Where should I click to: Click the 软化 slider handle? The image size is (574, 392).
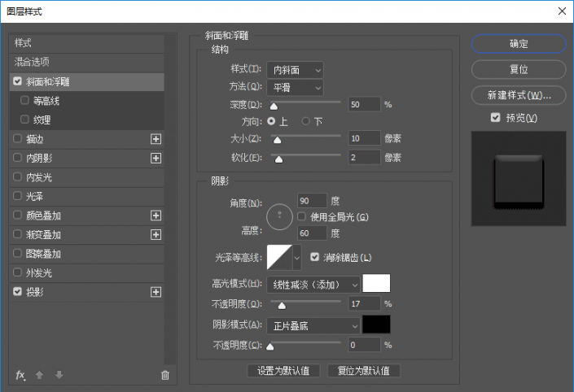tap(278, 159)
